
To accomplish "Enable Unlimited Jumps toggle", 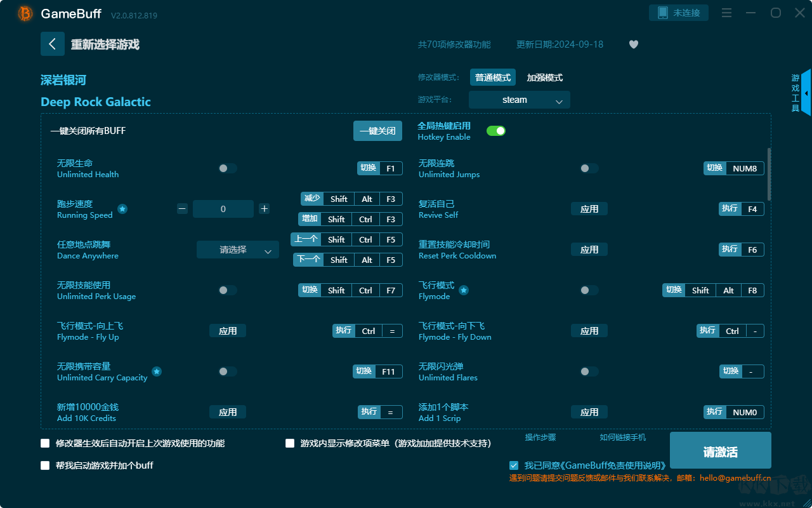I will click(589, 168).
